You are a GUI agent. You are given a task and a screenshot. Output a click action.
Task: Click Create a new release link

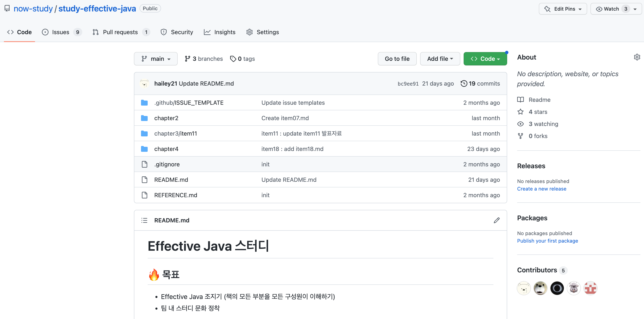pos(542,189)
